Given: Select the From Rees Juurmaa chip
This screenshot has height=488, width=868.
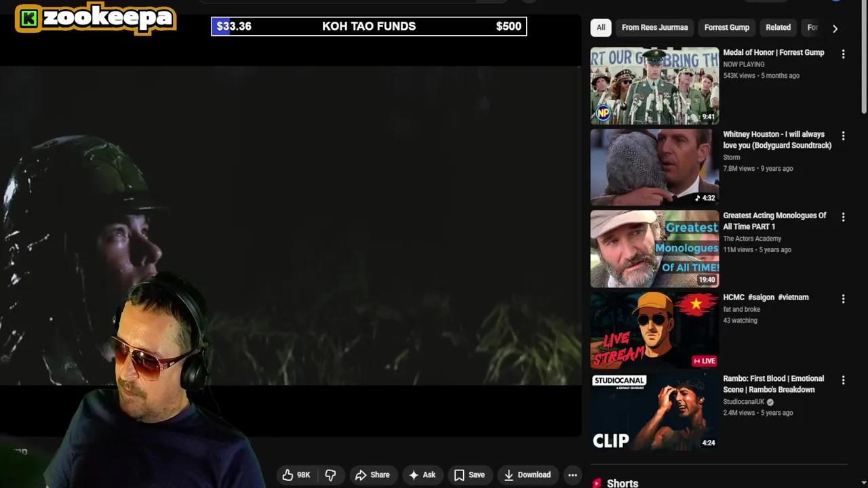Looking at the screenshot, I should (x=654, y=28).
